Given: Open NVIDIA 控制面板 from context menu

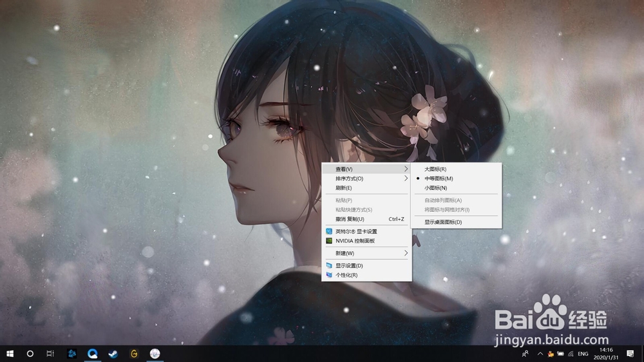Looking at the screenshot, I should (366, 241).
